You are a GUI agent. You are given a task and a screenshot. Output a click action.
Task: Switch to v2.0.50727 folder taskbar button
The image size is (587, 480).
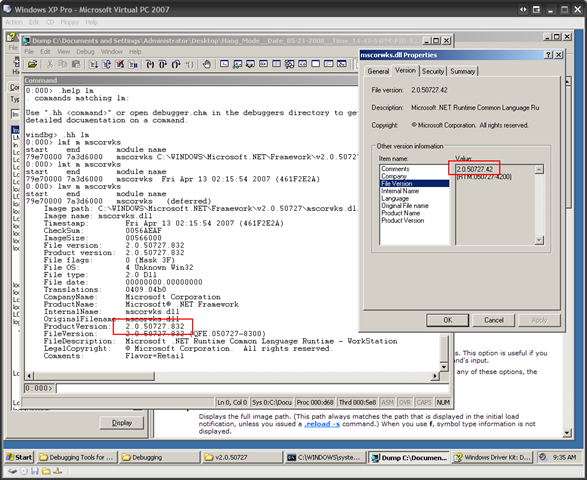tap(242, 457)
